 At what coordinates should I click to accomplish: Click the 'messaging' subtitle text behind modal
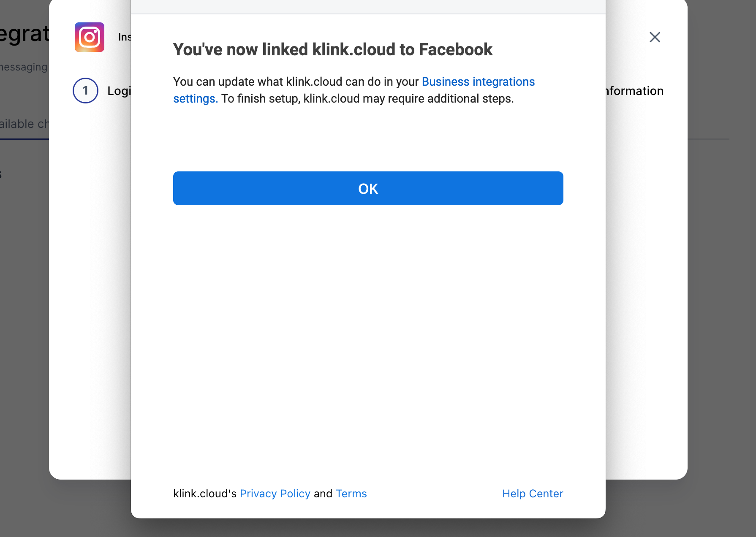tap(24, 67)
